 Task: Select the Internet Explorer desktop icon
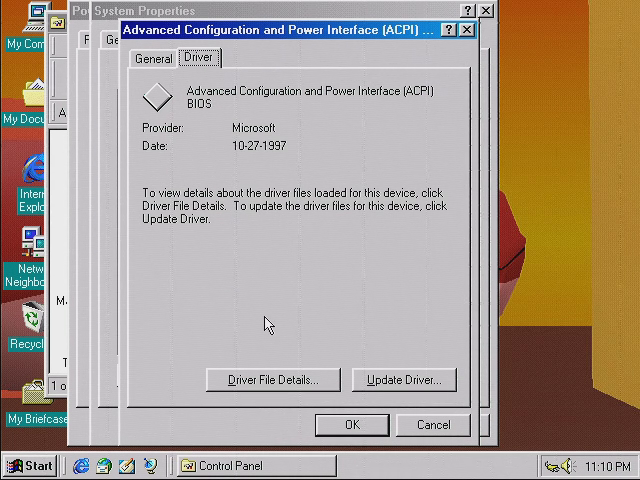[31, 183]
